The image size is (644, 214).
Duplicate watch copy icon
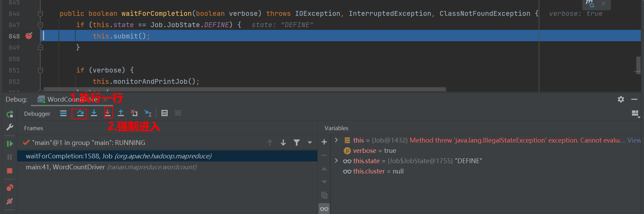tap(324, 195)
